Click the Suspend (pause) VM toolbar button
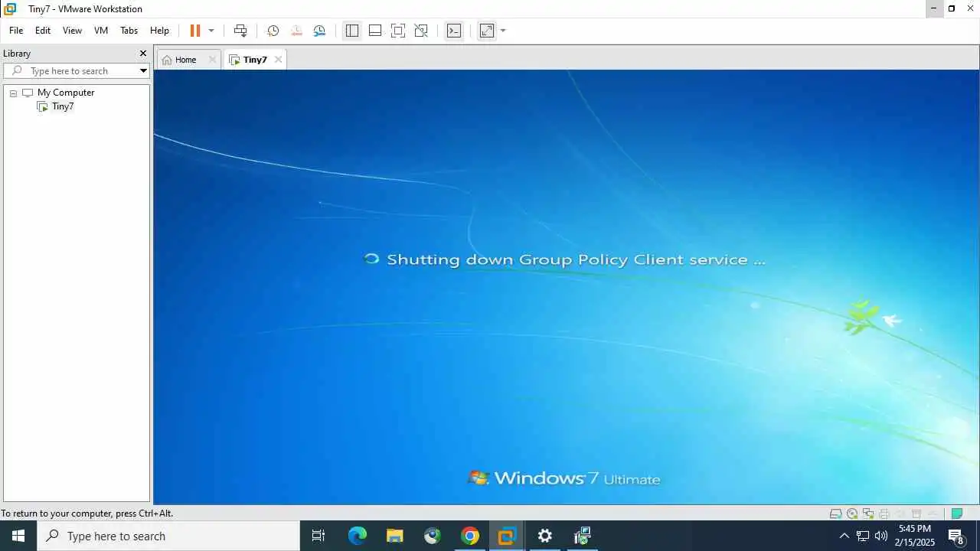 (195, 31)
